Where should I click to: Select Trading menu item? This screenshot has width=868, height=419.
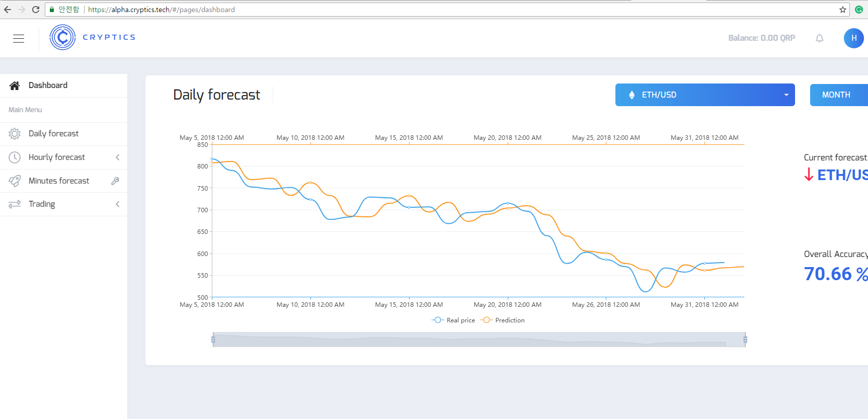(63, 204)
